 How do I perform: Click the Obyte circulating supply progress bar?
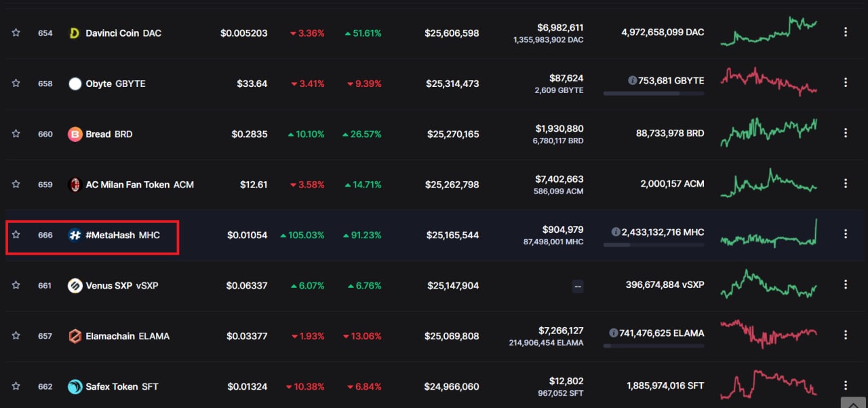tap(654, 93)
